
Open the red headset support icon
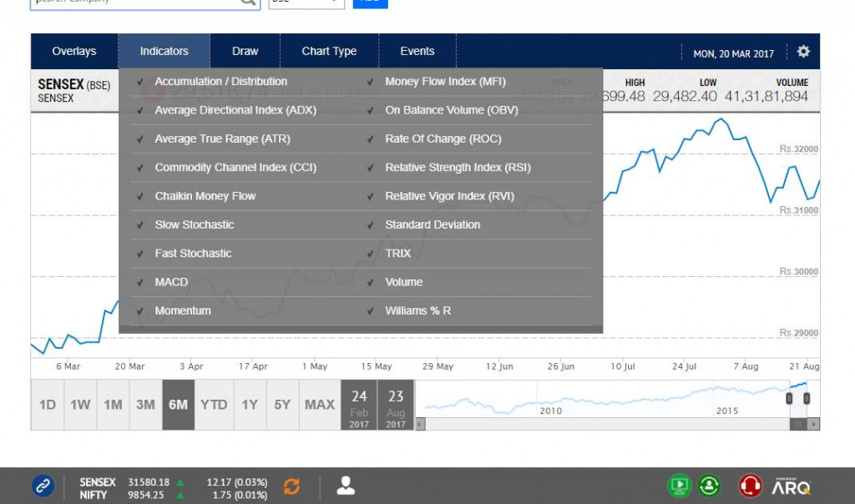[750, 486]
